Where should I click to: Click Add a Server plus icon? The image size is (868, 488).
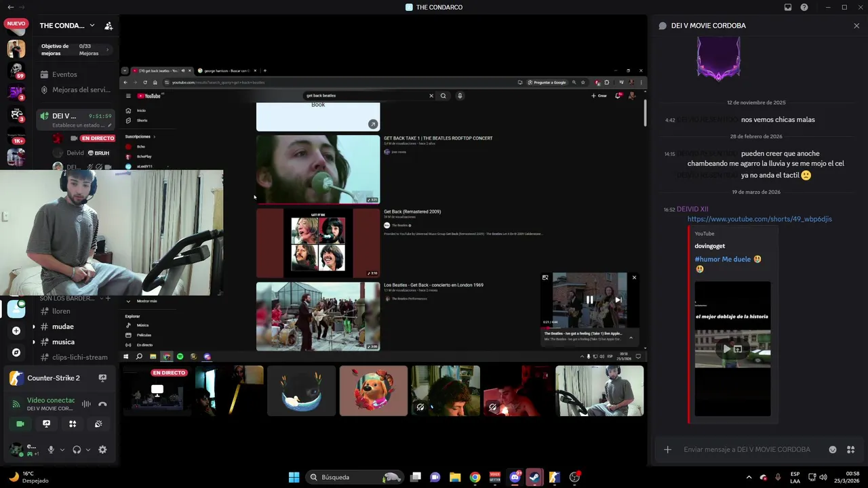(x=16, y=331)
